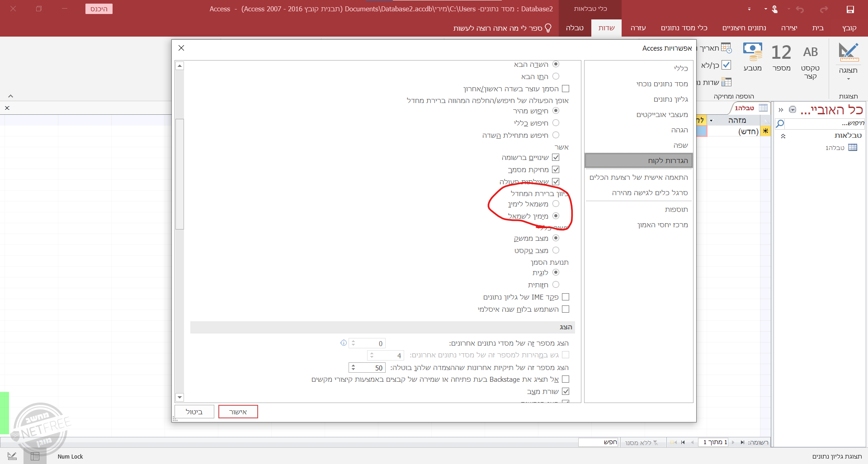Toggle the don't-show-Backstage checkbox
The width and height of the screenshot is (868, 464).
tap(566, 379)
